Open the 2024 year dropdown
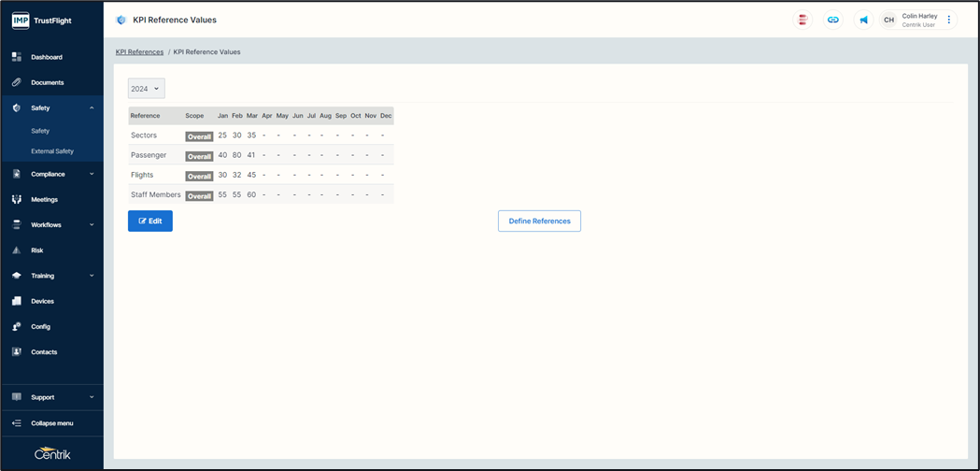Image resolution: width=980 pixels, height=471 pixels. (x=146, y=89)
